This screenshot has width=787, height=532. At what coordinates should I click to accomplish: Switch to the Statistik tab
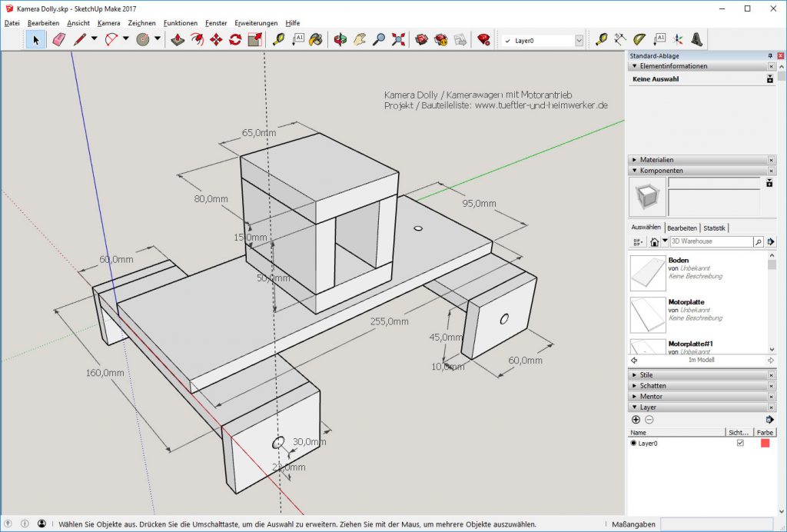(714, 228)
